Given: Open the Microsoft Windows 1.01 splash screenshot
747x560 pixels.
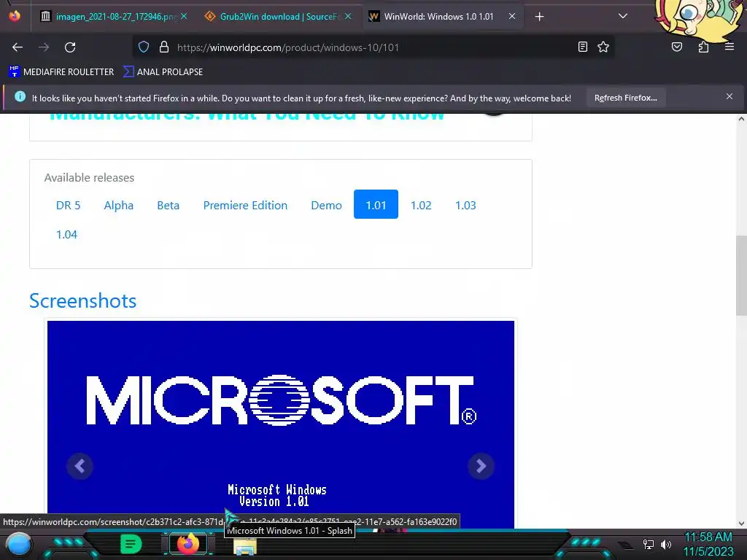Looking at the screenshot, I should [x=281, y=424].
